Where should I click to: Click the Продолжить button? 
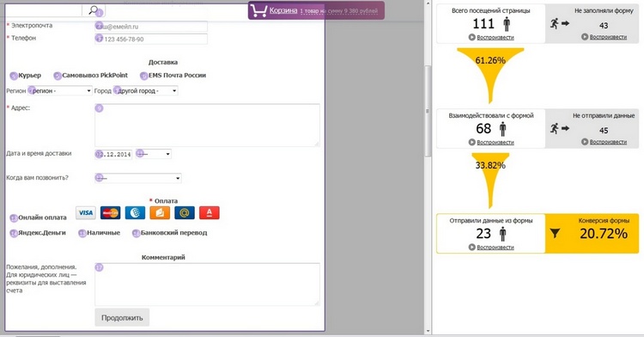[122, 318]
